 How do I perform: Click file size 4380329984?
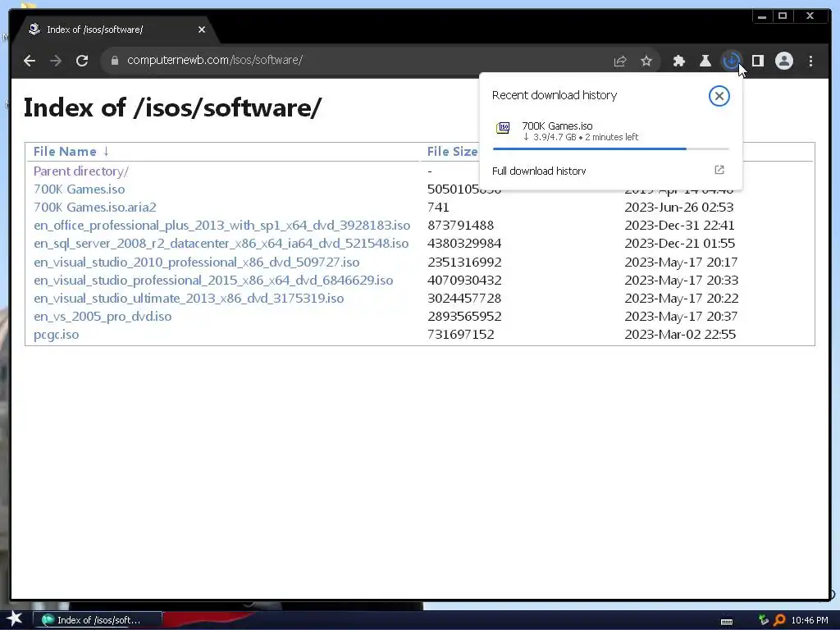[x=464, y=243]
